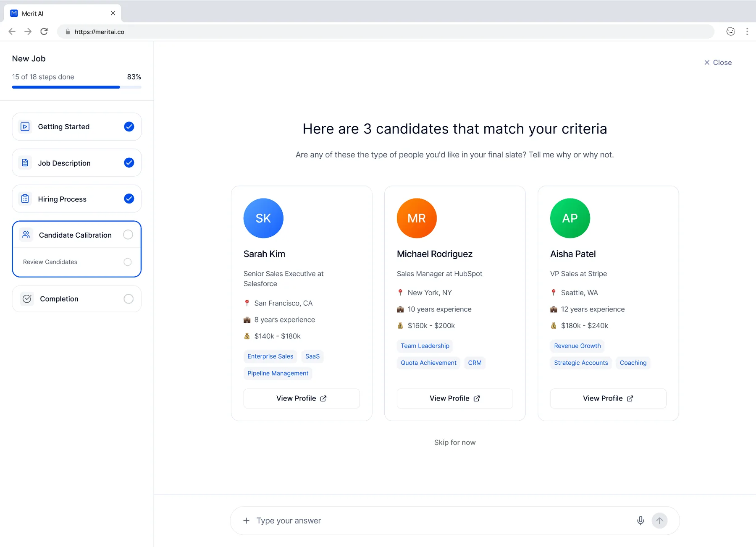The height and width of the screenshot is (547, 756).
Task: Reload the Merit AI page
Action: click(x=44, y=31)
